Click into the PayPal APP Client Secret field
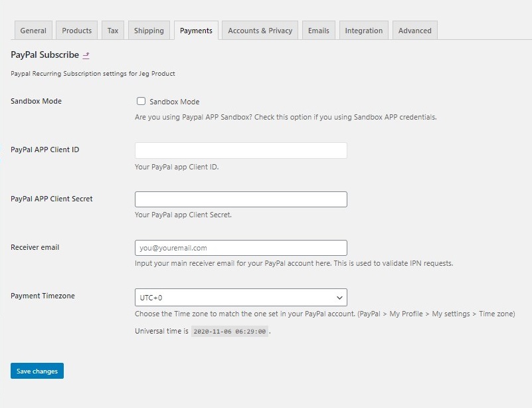Viewport: 532px width, 408px height. pyautogui.click(x=240, y=199)
